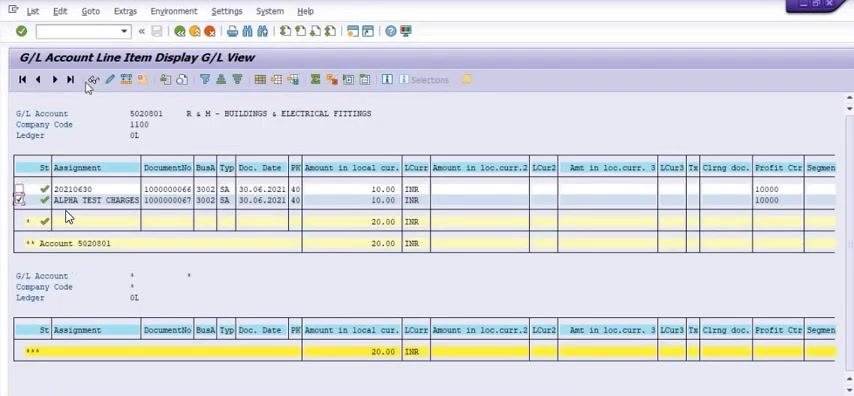
Task: Click the Sort Ascending icon
Action: pos(221,80)
